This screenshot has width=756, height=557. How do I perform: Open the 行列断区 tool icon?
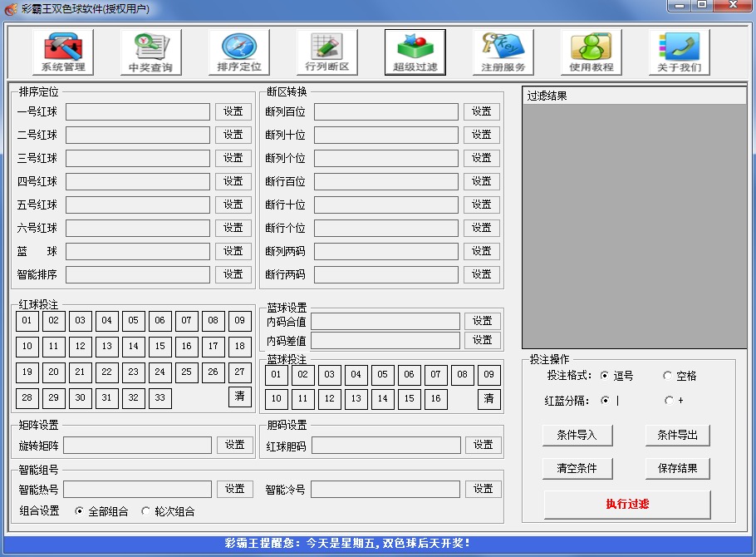[327, 52]
